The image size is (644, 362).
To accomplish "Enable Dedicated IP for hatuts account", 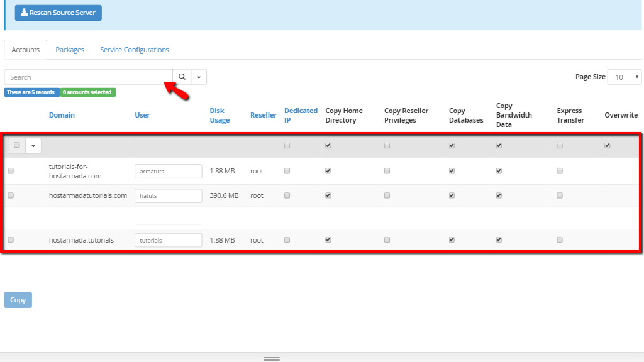I will coord(287,195).
